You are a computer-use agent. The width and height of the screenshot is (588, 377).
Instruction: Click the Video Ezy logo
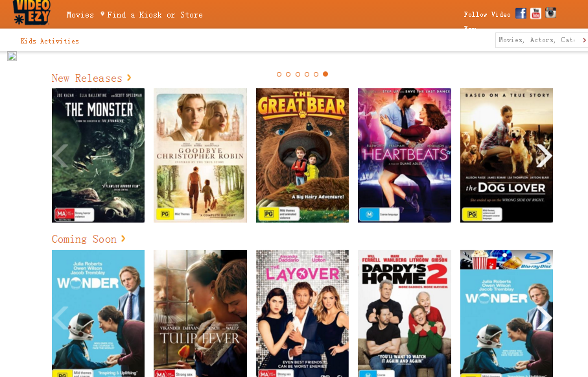[x=32, y=12]
